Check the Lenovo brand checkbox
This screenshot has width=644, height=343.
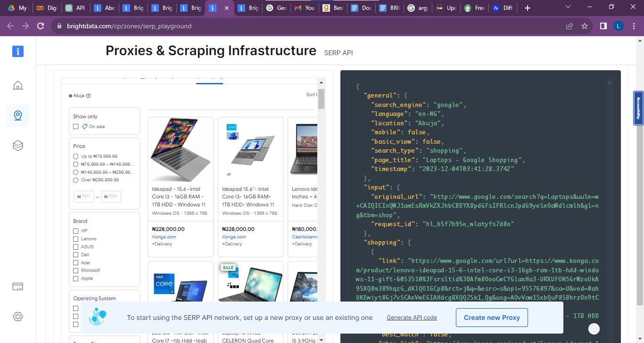click(x=75, y=239)
